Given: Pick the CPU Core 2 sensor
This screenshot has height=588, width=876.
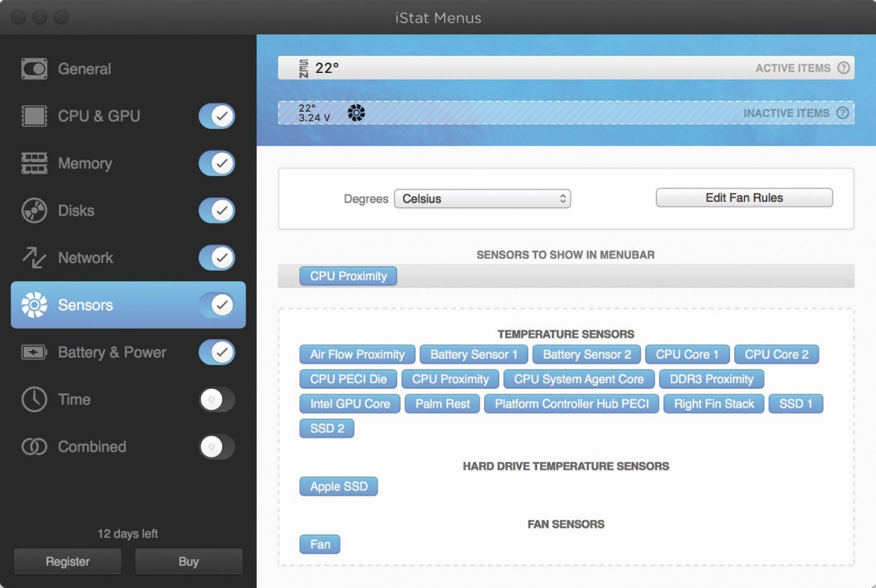Looking at the screenshot, I should click(777, 355).
